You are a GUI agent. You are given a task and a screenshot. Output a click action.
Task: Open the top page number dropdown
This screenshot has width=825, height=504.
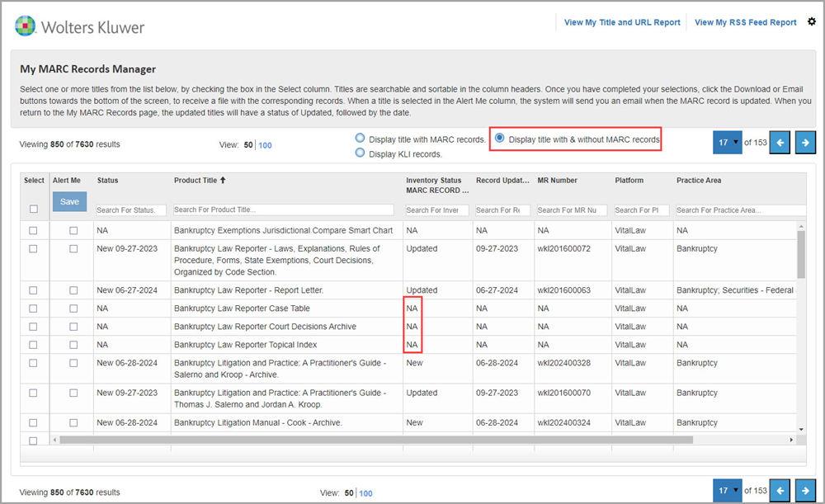click(x=727, y=143)
